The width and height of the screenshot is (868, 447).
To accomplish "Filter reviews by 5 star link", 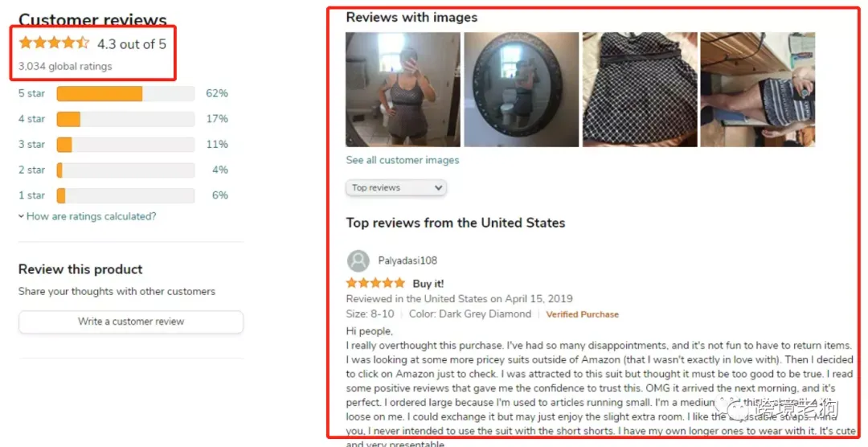I will (31, 93).
